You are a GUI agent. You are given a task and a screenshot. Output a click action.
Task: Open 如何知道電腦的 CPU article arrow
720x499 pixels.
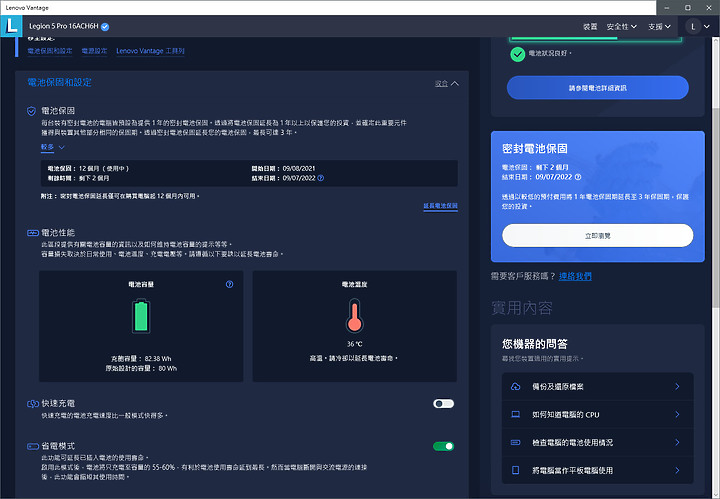tap(677, 415)
